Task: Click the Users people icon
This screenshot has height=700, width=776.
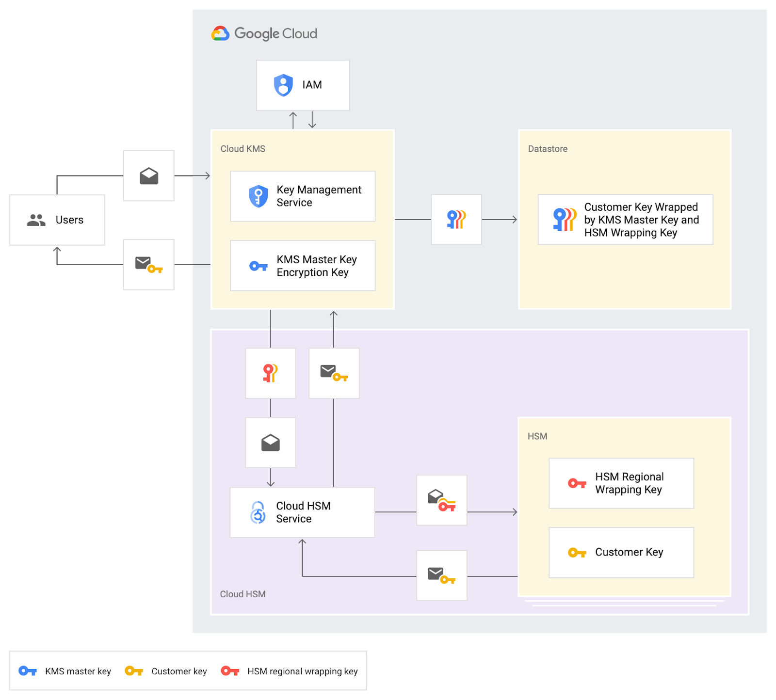Action: tap(36, 220)
